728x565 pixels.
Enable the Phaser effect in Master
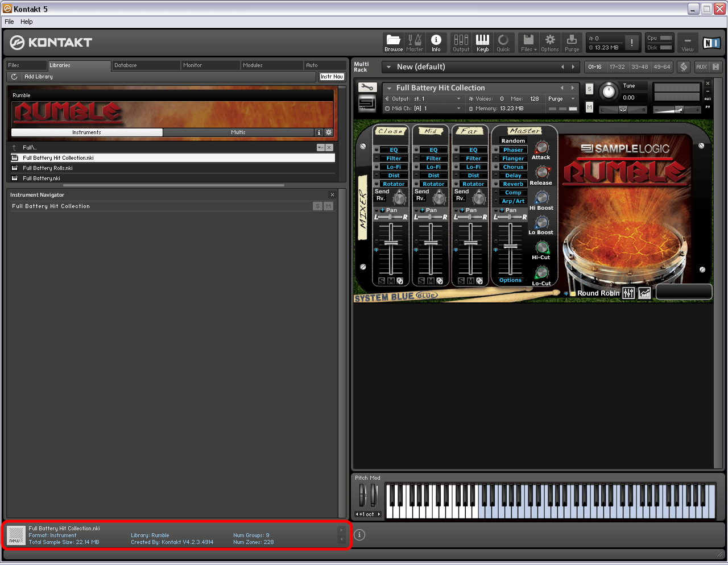pyautogui.click(x=513, y=150)
